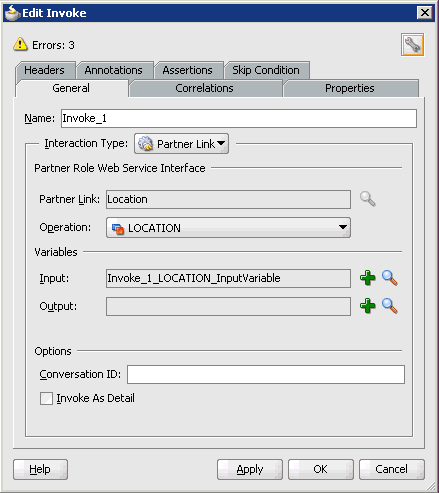The image size is (439, 493).
Task: Browse Output variables with the magnifier icon
Action: [390, 306]
